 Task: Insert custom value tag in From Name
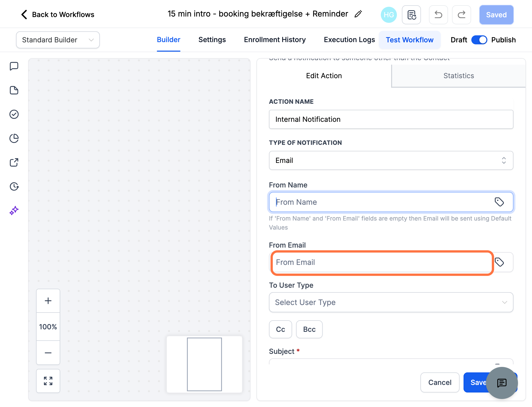[x=499, y=202]
